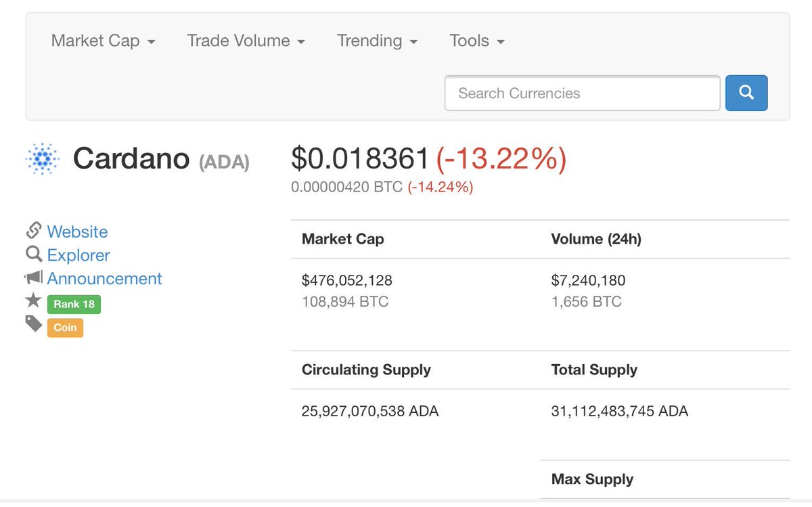Click the orange Coin tag badge
Image resolution: width=812 pixels, height=507 pixels.
click(x=65, y=328)
